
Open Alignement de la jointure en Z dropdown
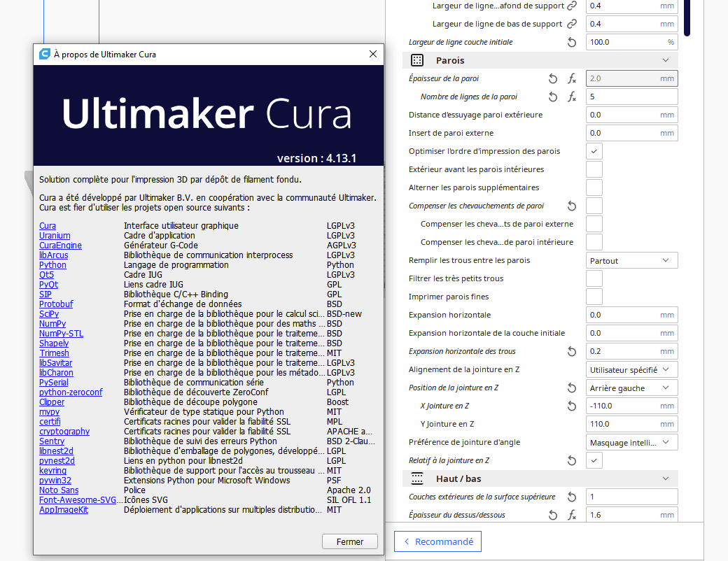click(631, 370)
